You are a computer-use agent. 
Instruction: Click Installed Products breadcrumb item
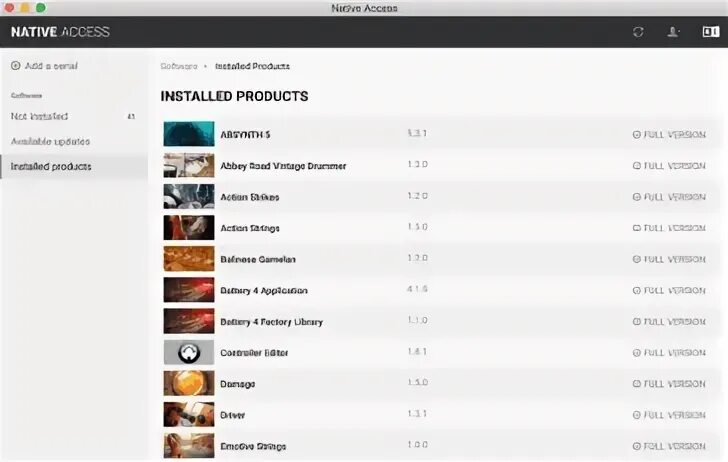[x=252, y=66]
